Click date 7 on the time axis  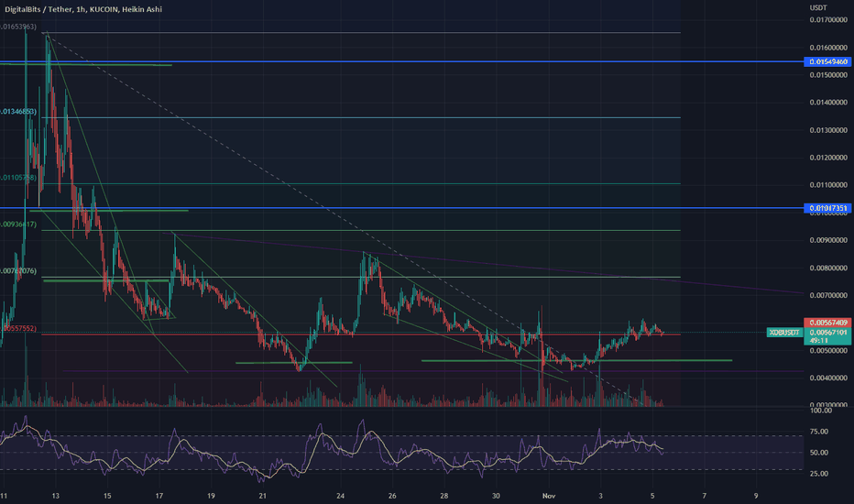(x=705, y=496)
